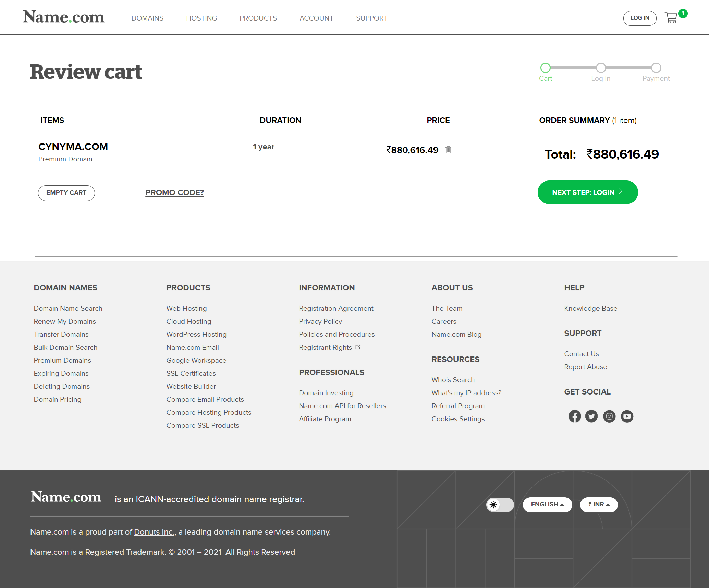
Task: Open the Google Workspace link
Action: (196, 360)
